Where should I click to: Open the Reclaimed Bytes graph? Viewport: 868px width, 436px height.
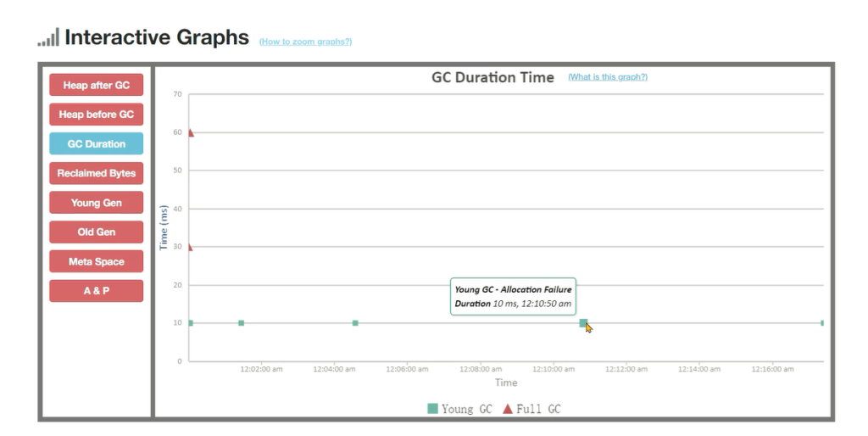(96, 173)
